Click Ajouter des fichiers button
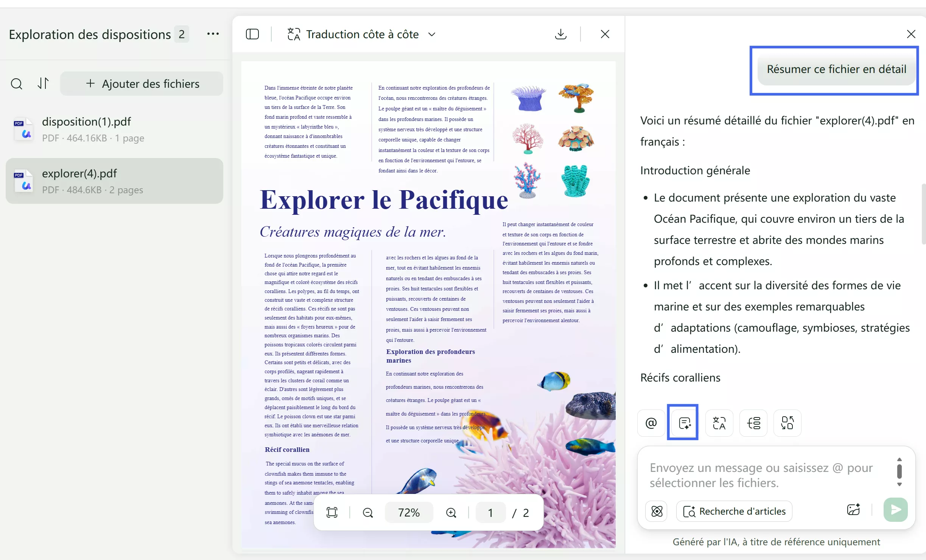This screenshot has width=926, height=560. 142,84
